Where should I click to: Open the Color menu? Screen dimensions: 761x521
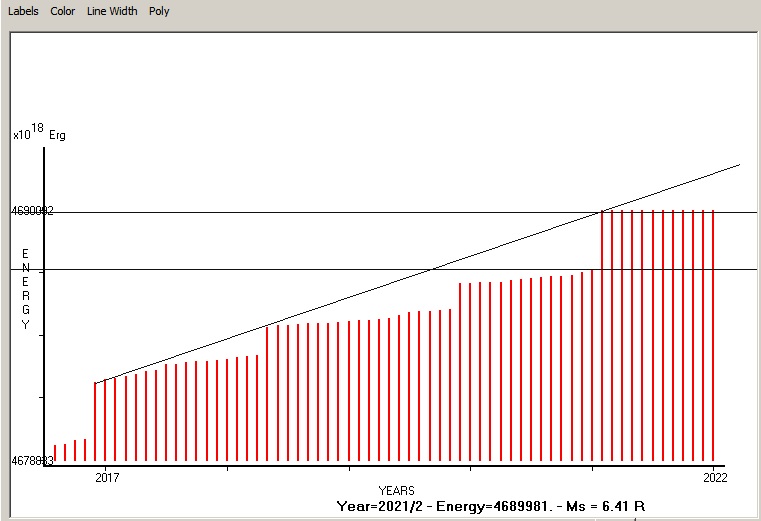(x=63, y=11)
